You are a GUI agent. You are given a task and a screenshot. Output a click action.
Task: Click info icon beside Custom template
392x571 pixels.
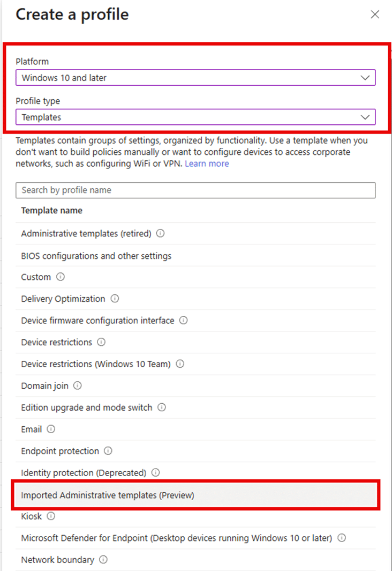tap(61, 277)
